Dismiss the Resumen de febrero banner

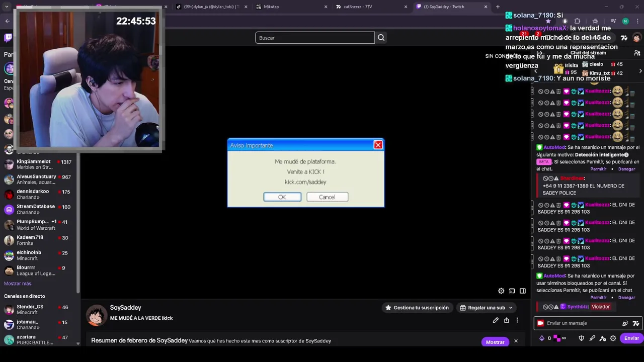click(516, 341)
